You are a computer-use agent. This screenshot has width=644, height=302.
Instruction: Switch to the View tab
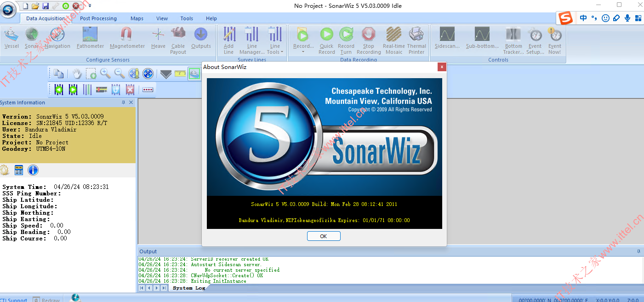coord(162,18)
